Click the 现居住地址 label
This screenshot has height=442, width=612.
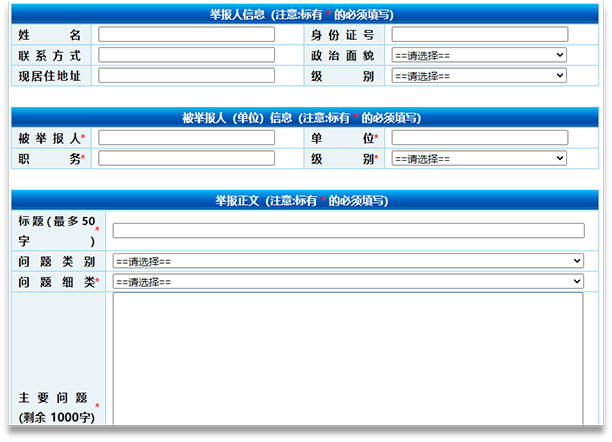(49, 76)
